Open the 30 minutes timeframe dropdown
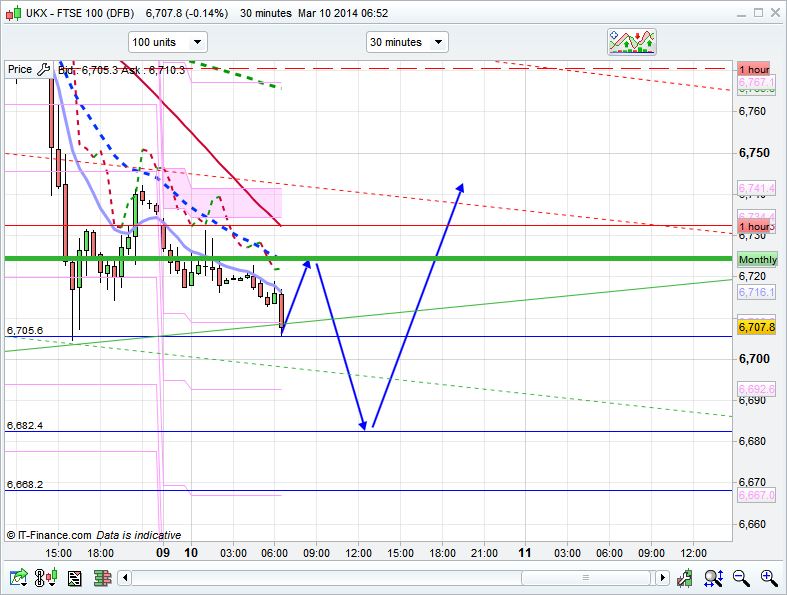Screen dimensions: 787x595 click(x=407, y=42)
